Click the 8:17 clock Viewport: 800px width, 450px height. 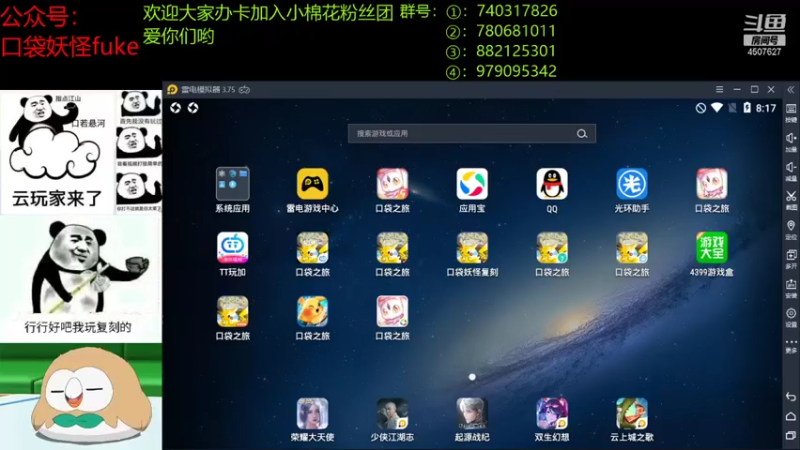(x=766, y=108)
